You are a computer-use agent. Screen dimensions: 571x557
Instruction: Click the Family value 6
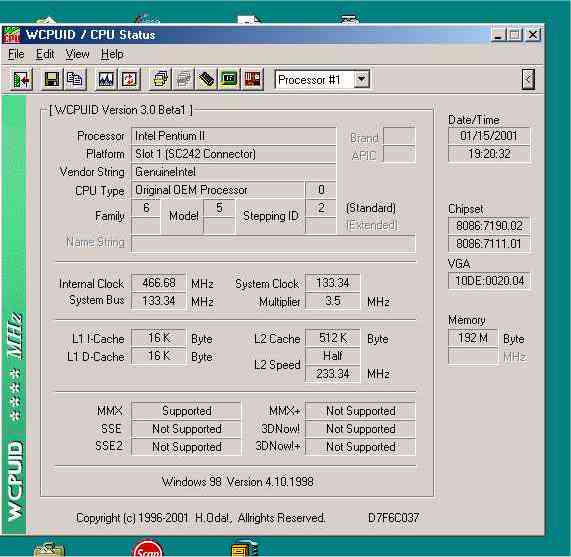(146, 208)
